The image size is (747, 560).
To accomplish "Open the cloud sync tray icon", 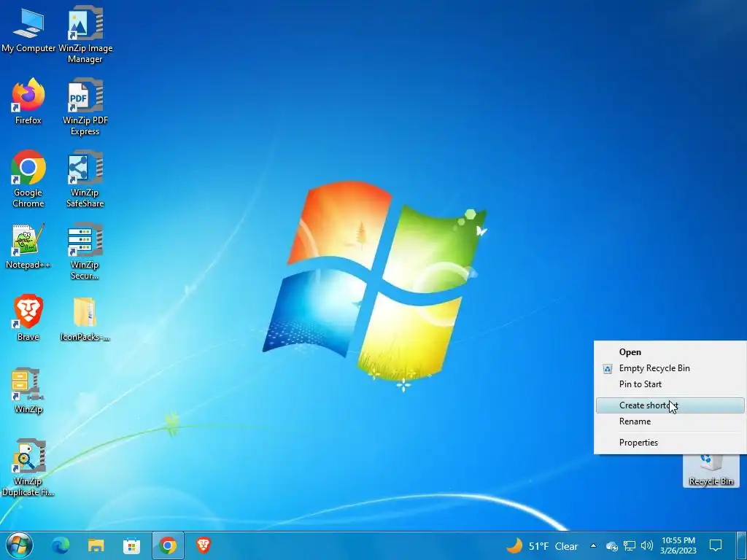I will click(x=612, y=546).
